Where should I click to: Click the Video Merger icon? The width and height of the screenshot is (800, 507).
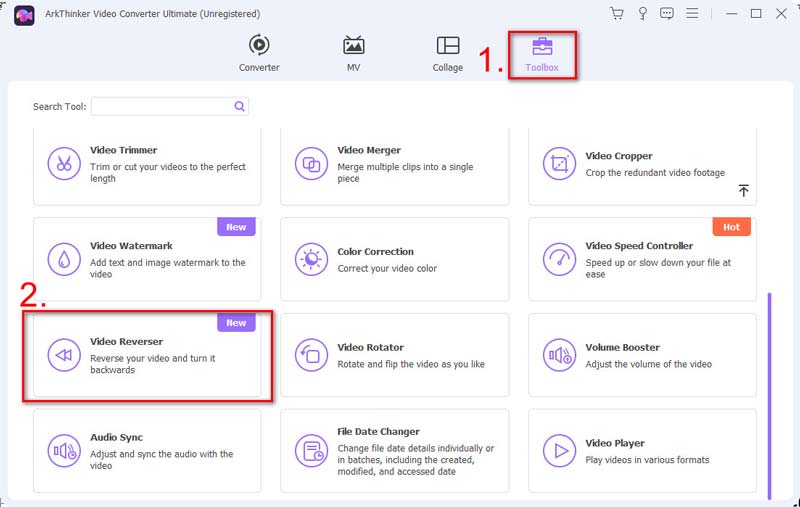click(311, 164)
